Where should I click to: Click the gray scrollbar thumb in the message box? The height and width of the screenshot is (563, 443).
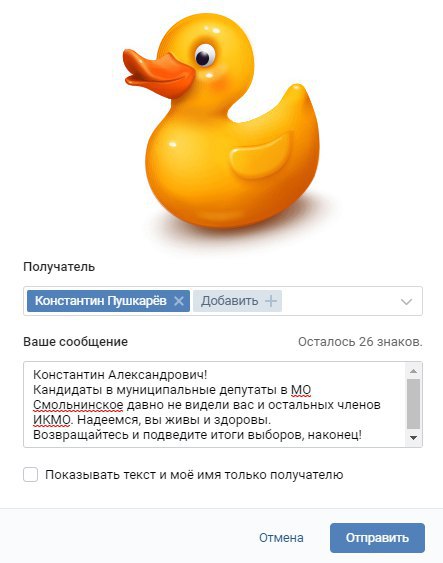tap(414, 404)
